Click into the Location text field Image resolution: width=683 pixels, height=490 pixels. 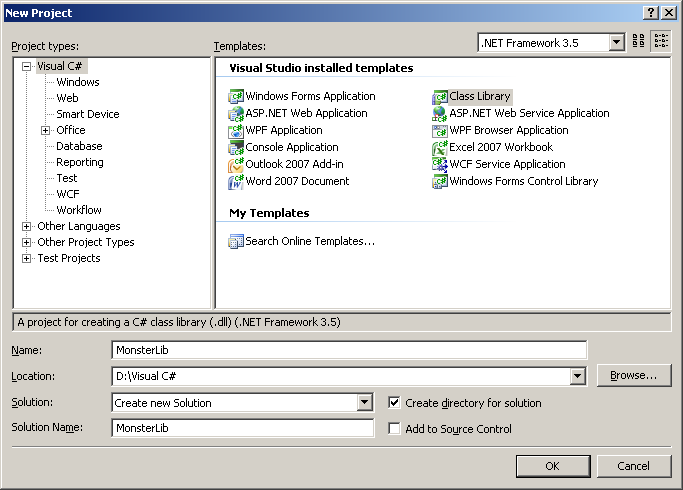[341, 376]
